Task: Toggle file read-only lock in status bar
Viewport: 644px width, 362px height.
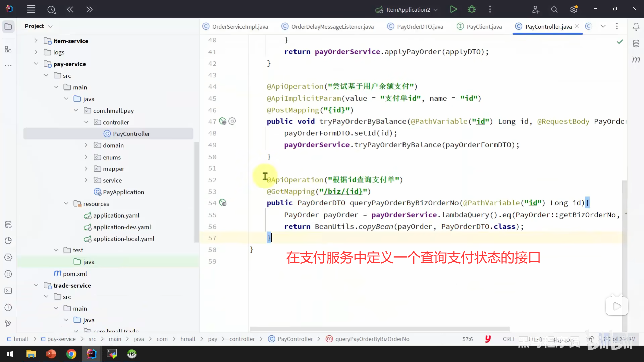Action: pos(590,339)
